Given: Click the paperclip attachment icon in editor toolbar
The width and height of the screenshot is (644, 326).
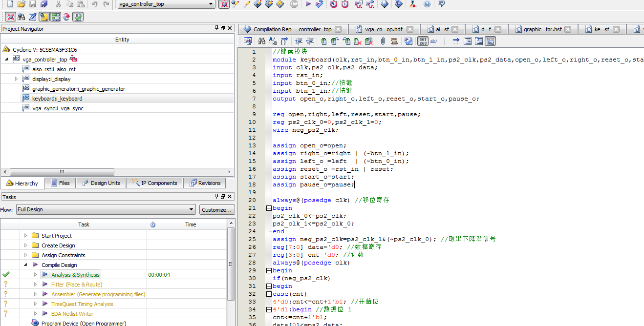Looking at the screenshot, I should click(x=382, y=41).
